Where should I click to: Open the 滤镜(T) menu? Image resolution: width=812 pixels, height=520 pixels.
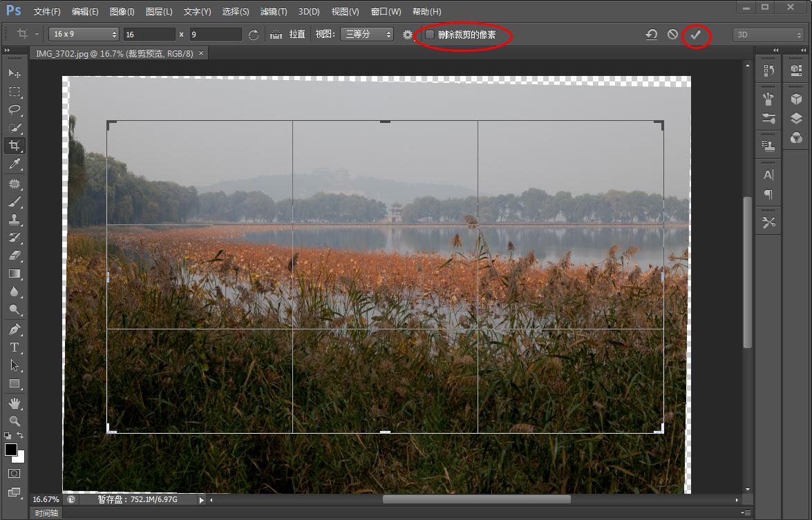pos(274,12)
